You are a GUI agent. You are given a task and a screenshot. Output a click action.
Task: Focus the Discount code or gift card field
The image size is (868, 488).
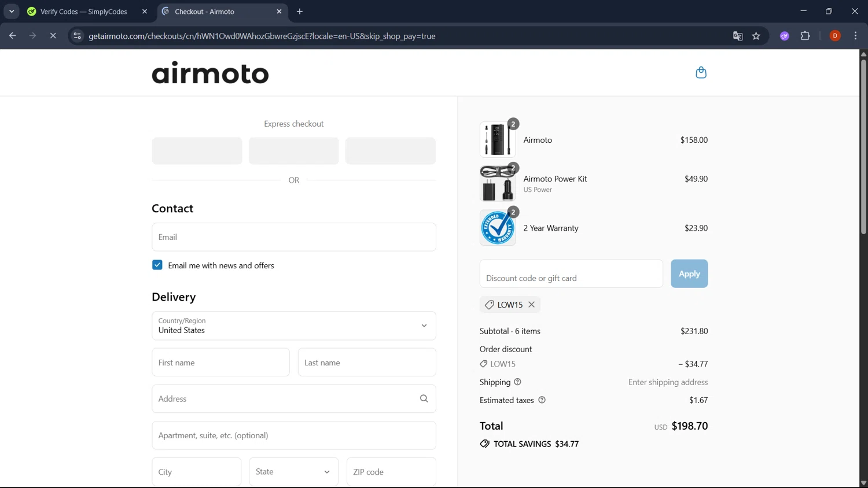tap(571, 273)
